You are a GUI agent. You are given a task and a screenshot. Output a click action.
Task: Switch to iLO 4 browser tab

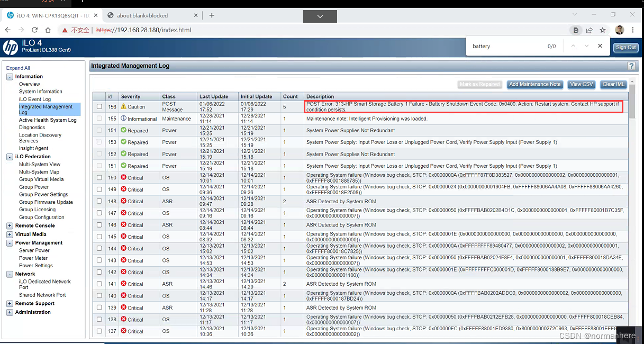coord(51,15)
